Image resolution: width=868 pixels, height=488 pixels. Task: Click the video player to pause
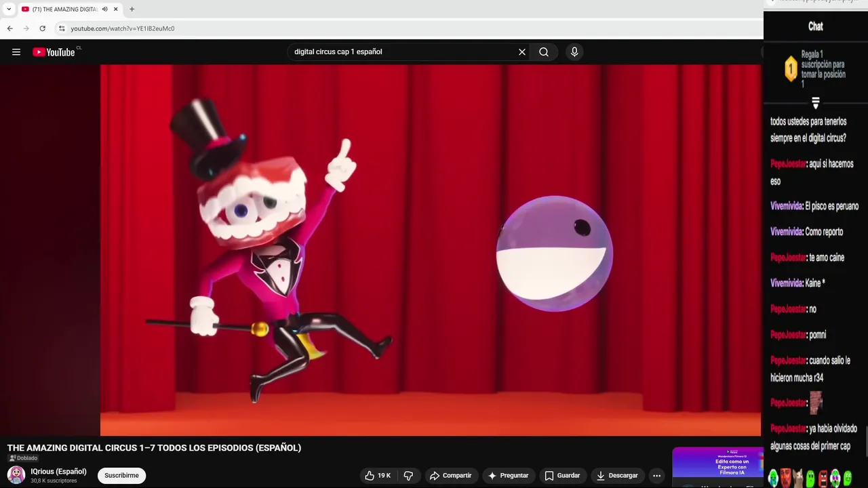(x=431, y=250)
